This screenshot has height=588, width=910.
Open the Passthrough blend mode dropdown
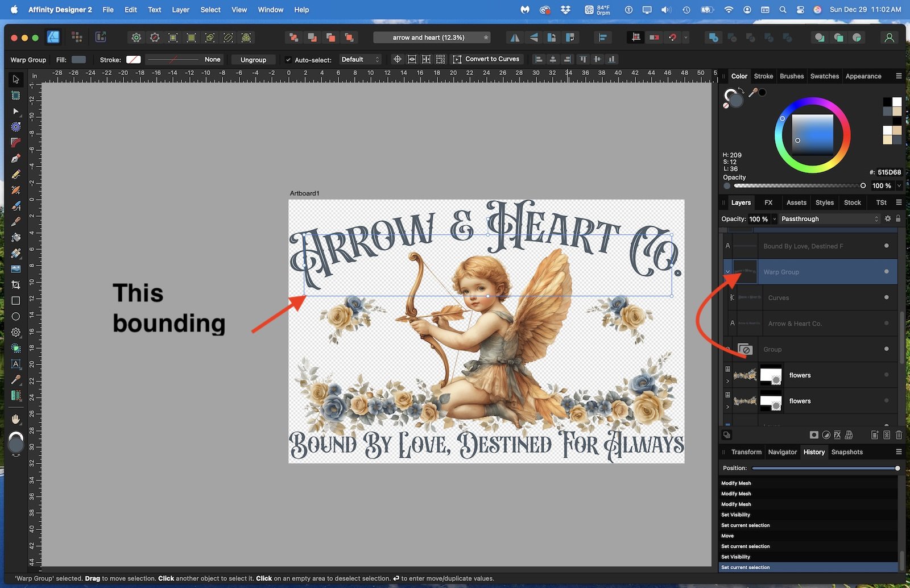tap(829, 219)
